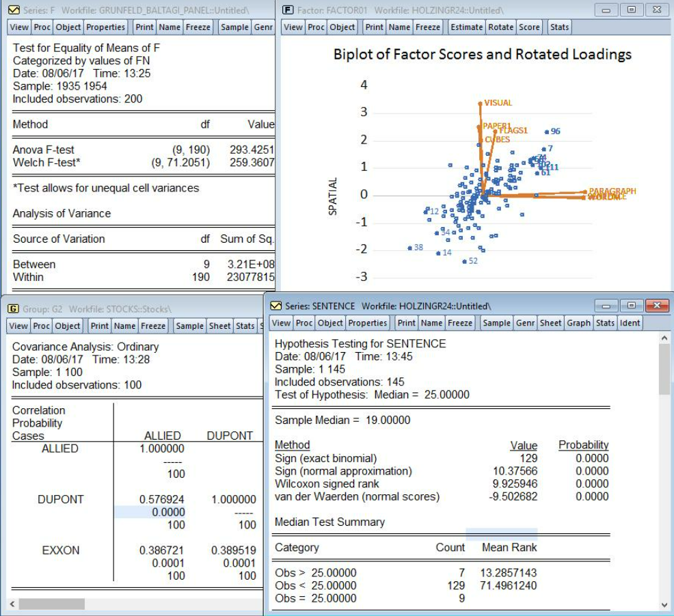Click vertical scrollbar thumb in SENTENCE window
The image size is (674, 616).
[664, 369]
